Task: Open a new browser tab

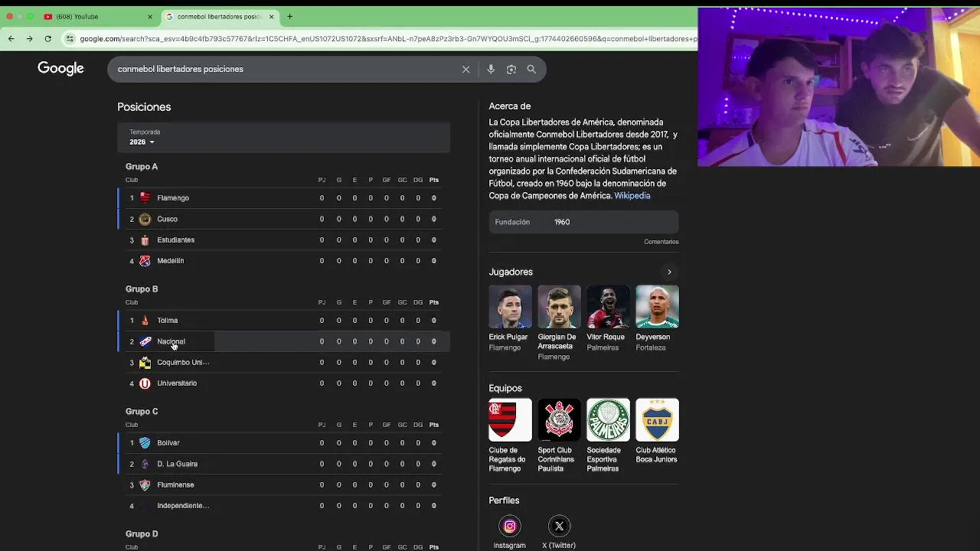Action: point(289,16)
